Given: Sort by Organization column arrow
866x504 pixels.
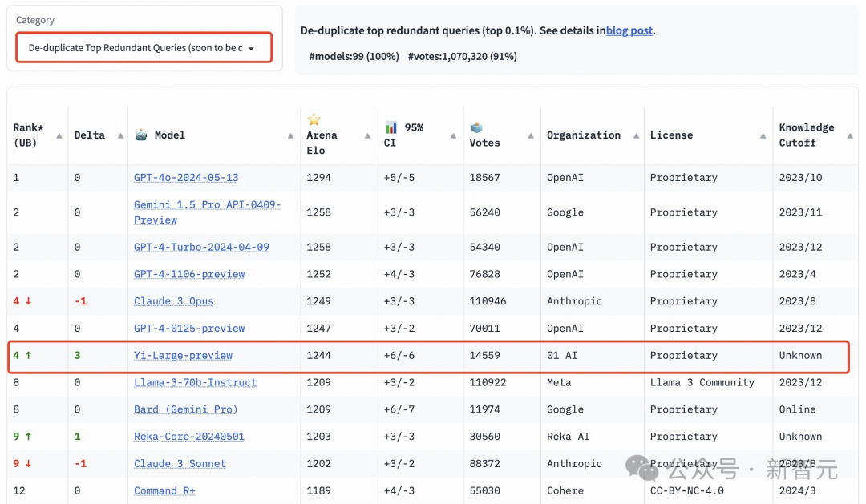Looking at the screenshot, I should click(x=636, y=135).
